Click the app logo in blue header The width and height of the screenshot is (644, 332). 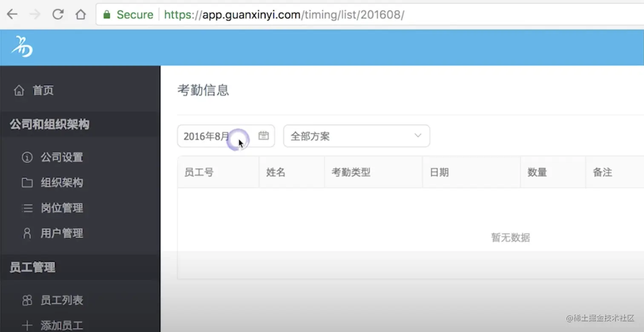point(22,47)
